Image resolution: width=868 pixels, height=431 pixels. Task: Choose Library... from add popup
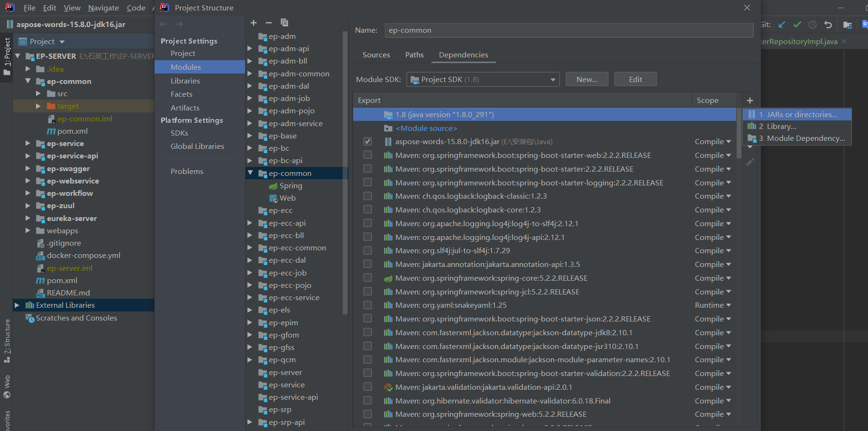pos(797,127)
